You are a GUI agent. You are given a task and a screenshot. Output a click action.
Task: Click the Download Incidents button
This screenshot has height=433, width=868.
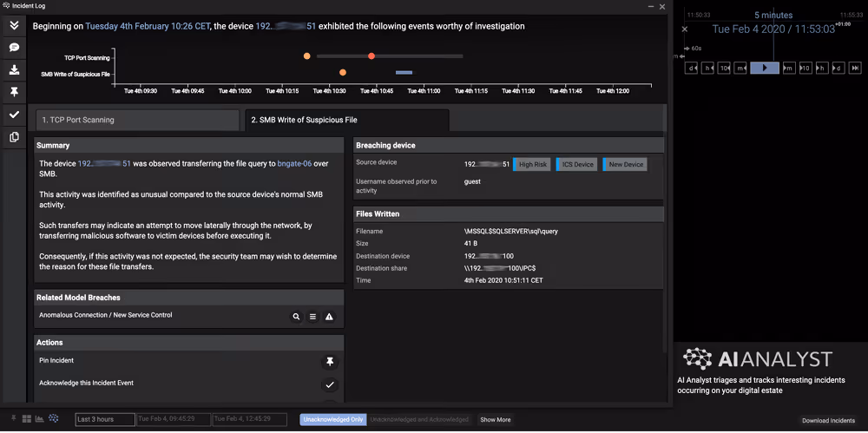[828, 421]
